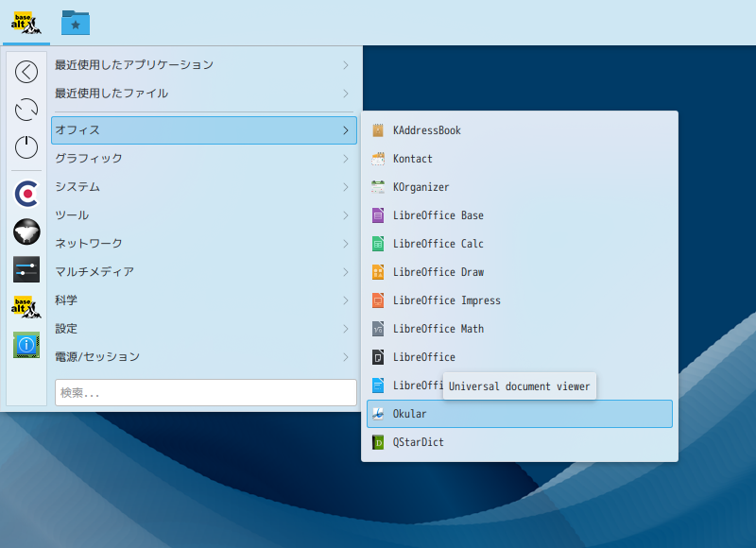Open the グラフィック category
Viewport: 756px width, 548px height.
[x=204, y=159]
